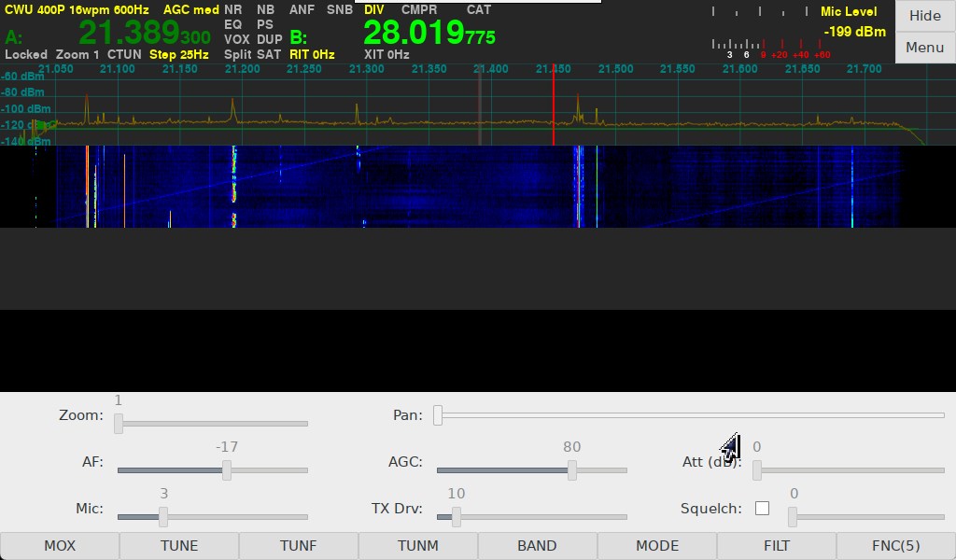Click the CWU 400P 16wpm 600Hz mode text
The image size is (956, 560).
click(x=77, y=9)
